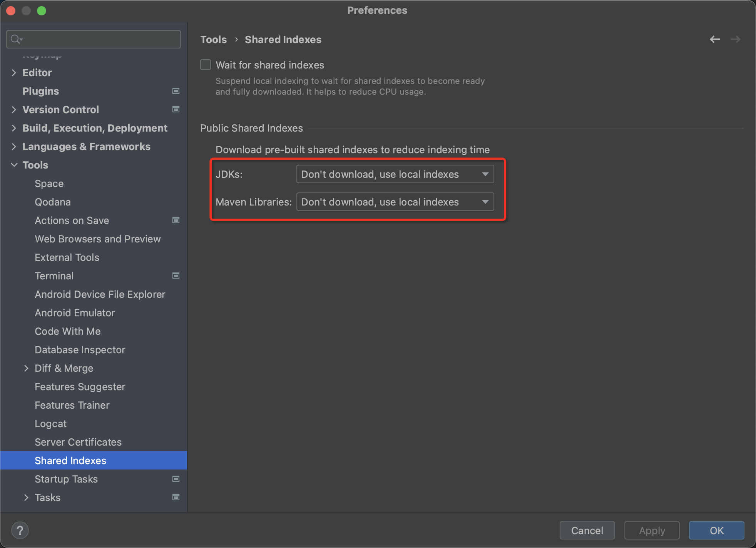Screen dimensions: 756x548
Task: Expand the Diff & Merge node
Action: 26,368
